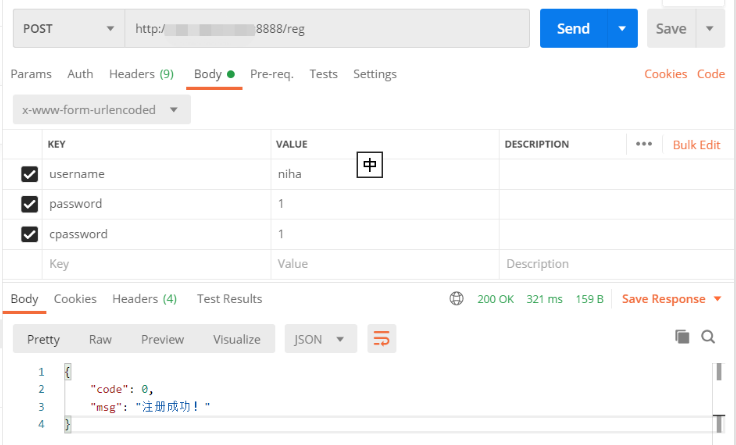
Task: Switch to the Auth tab
Action: coord(80,74)
